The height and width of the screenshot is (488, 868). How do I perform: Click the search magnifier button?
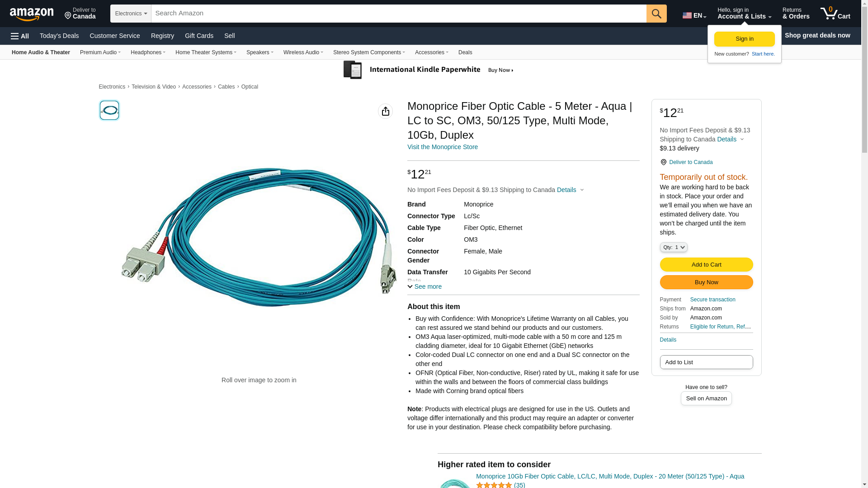click(656, 14)
